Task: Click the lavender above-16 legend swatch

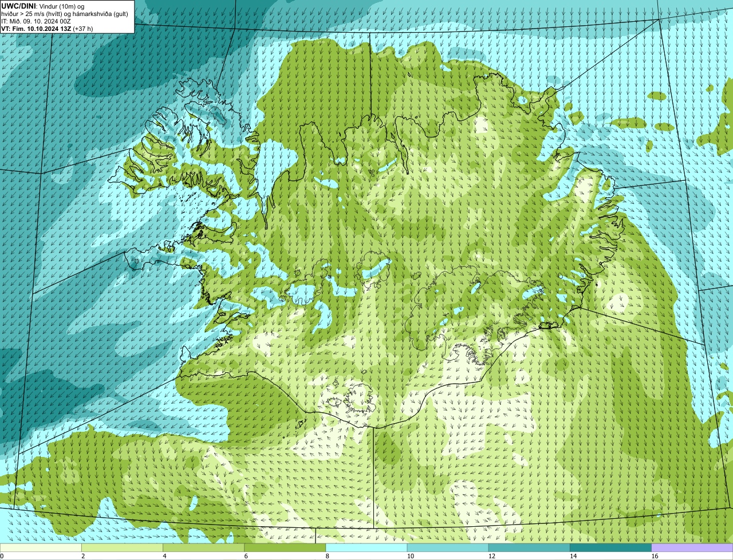Action: click(692, 547)
